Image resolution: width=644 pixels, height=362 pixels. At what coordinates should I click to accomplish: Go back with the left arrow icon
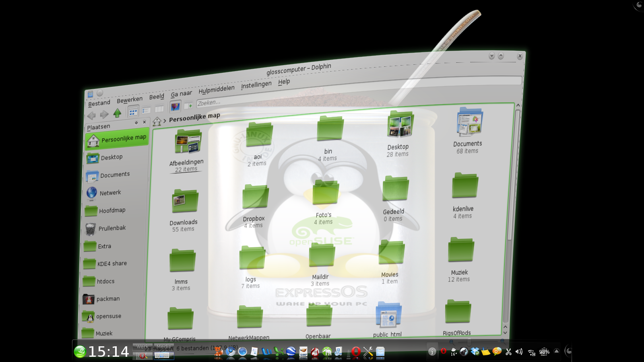(91, 116)
